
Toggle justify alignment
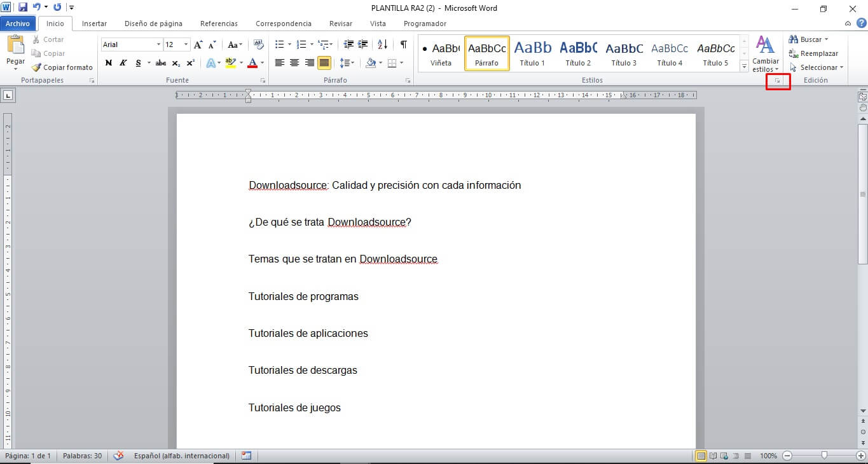tap(324, 63)
